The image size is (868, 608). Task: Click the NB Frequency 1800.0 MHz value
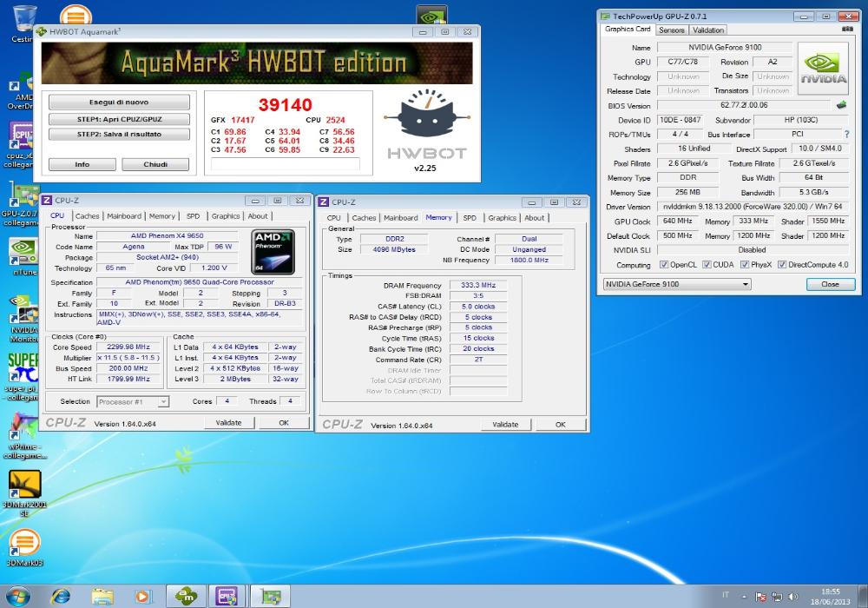tap(529, 260)
